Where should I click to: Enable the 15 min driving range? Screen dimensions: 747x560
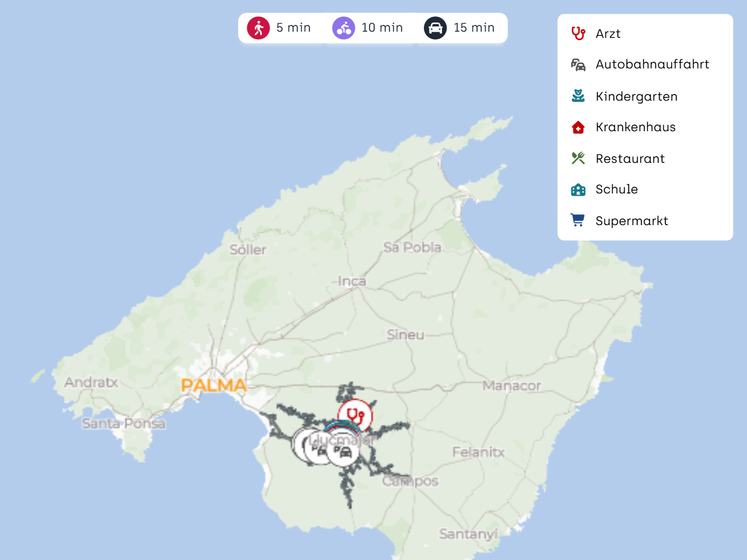click(x=474, y=28)
